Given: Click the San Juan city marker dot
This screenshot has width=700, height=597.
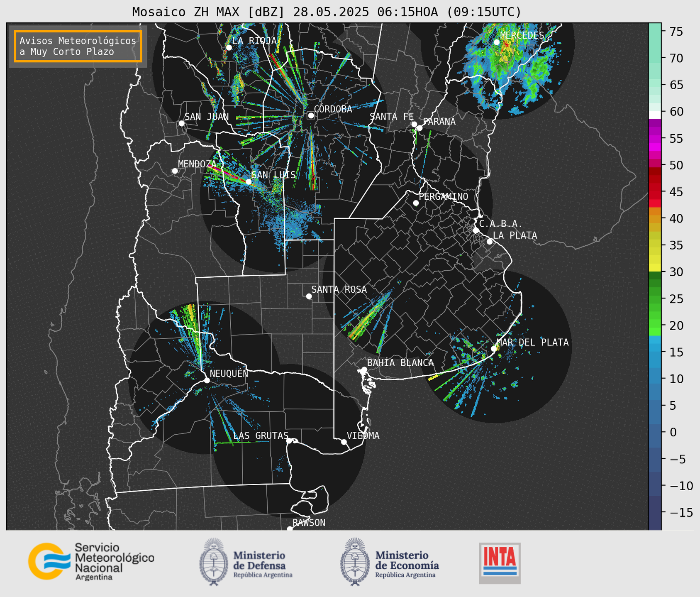Looking at the screenshot, I should [181, 123].
